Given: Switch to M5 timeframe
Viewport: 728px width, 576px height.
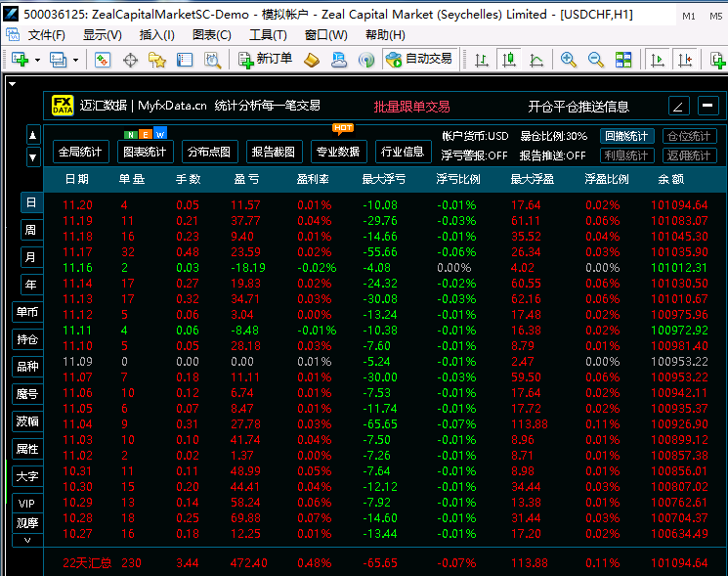Looking at the screenshot, I should click(715, 17).
